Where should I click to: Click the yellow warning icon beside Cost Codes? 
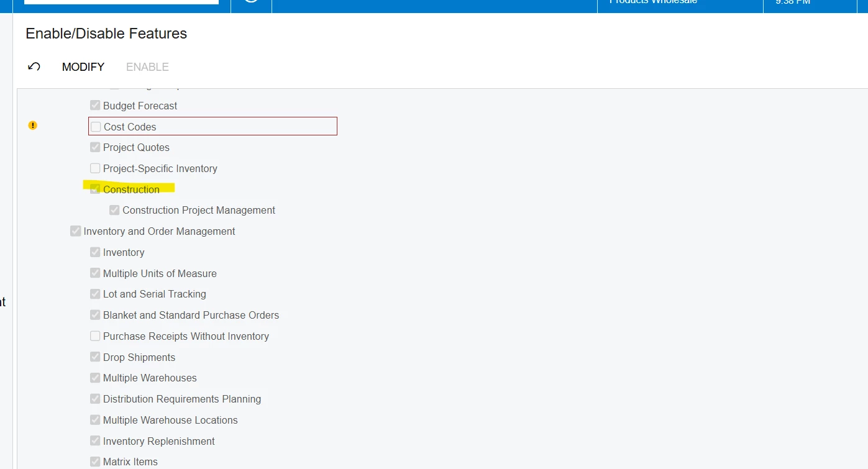pos(32,125)
